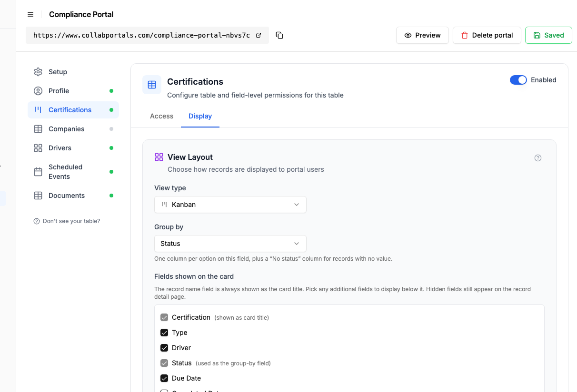577x392 pixels.
Task: Click the Scheduled Events calendar icon
Action: coord(38,172)
